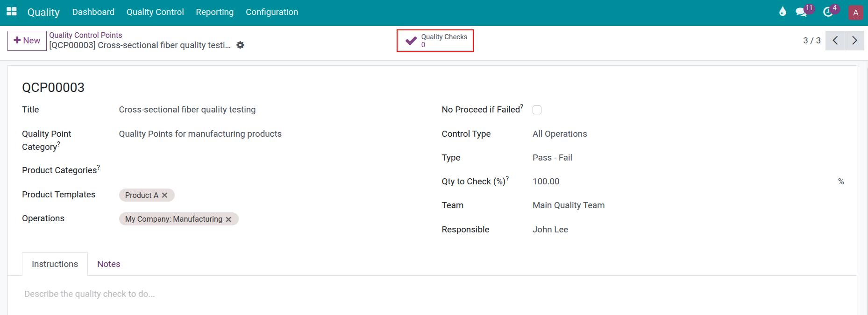Click the Product A tag label

pyautogui.click(x=142, y=195)
